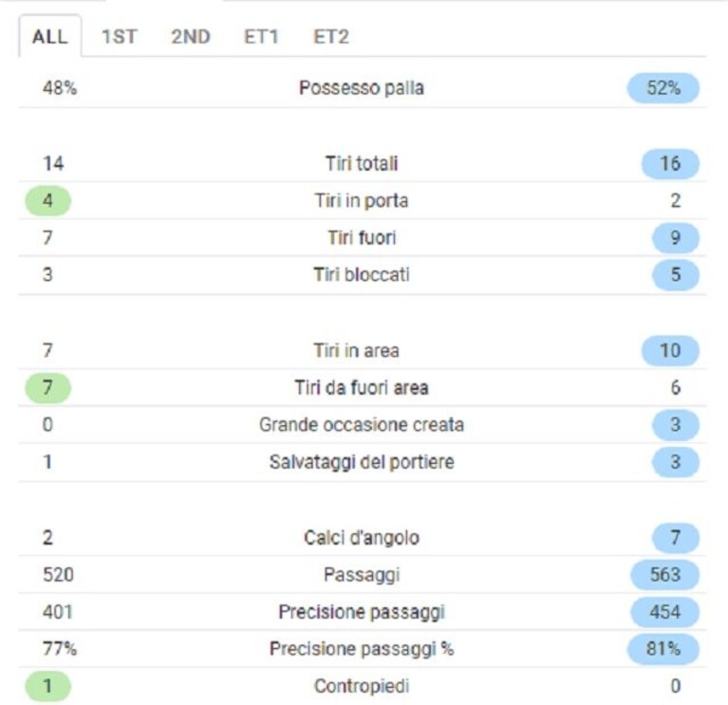The height and width of the screenshot is (705, 728).
Task: Click the 52% possession blue badge
Action: coord(663,87)
